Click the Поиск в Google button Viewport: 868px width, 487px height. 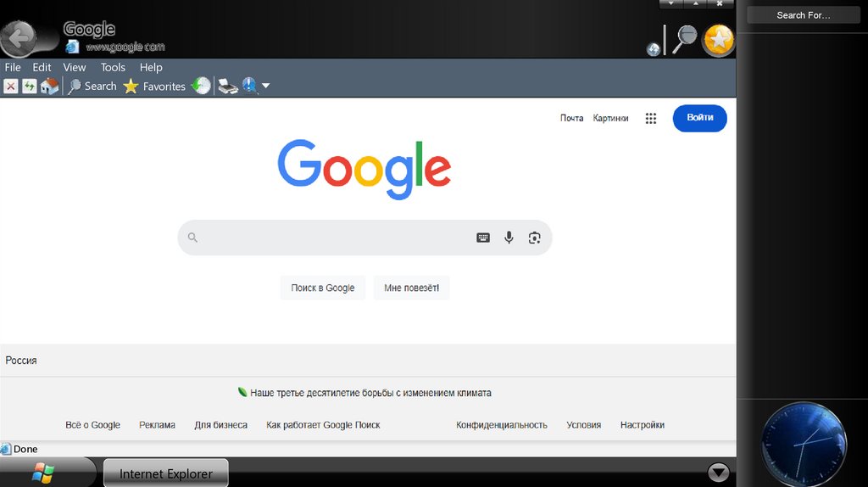[323, 288]
